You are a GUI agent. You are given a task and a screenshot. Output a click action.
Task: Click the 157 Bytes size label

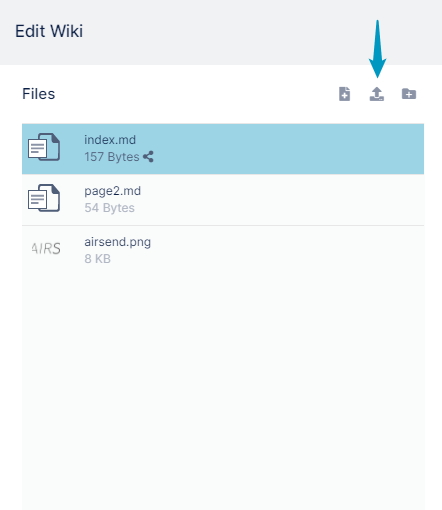click(112, 157)
